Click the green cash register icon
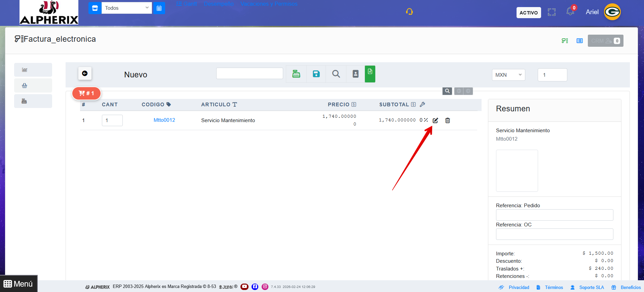 click(x=296, y=74)
